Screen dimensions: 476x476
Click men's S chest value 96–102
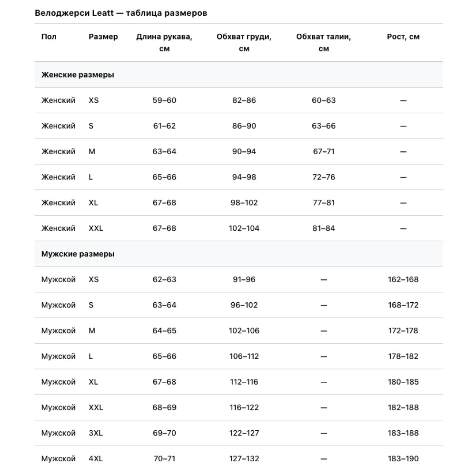(x=244, y=305)
